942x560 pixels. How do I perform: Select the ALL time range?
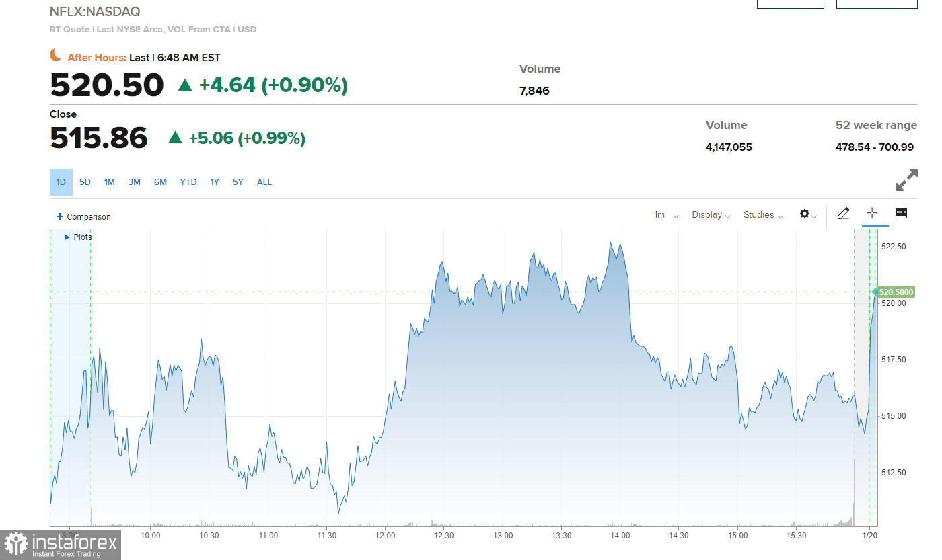264,182
